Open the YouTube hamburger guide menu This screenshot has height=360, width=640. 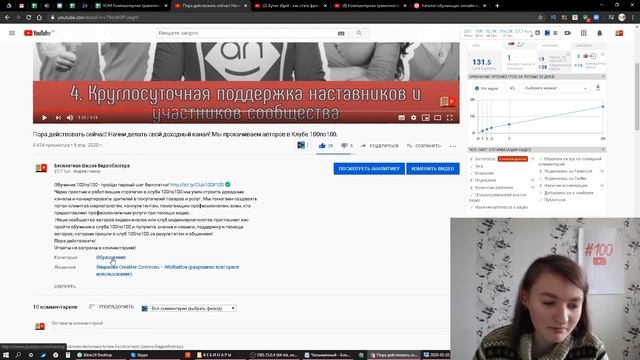12,33
